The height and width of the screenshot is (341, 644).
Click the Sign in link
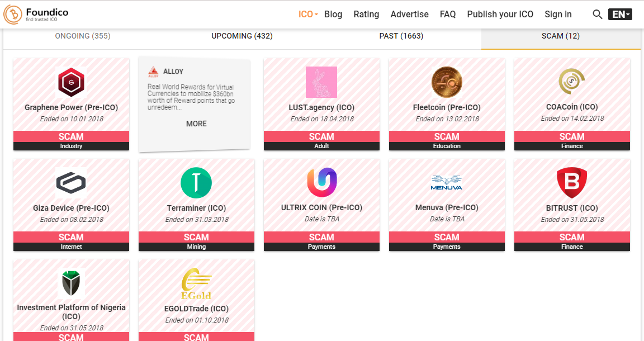(x=558, y=15)
